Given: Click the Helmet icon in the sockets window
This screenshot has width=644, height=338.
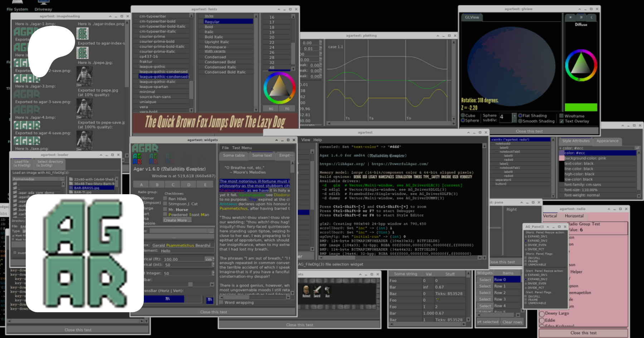Looking at the screenshot, I should pos(306,290).
